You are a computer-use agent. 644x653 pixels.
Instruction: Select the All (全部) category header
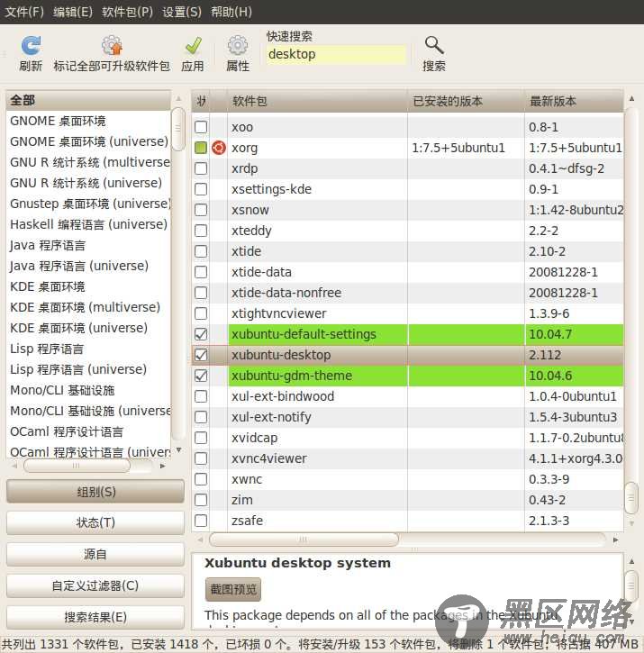[x=89, y=100]
